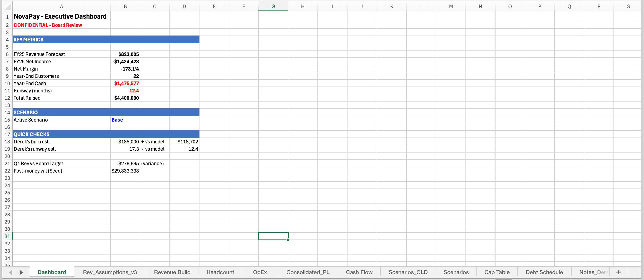644x280 pixels.
Task: Switch to the OpEx sheet
Action: [260, 272]
